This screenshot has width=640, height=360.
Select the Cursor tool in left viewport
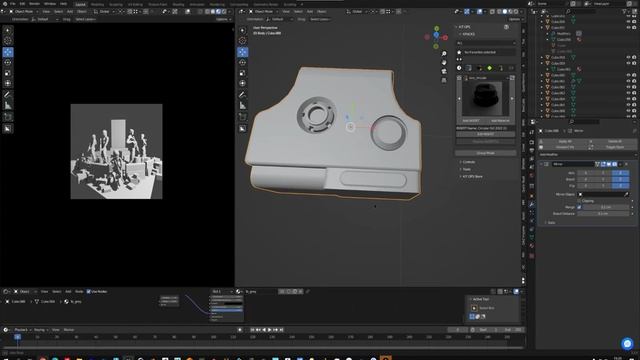click(8, 41)
